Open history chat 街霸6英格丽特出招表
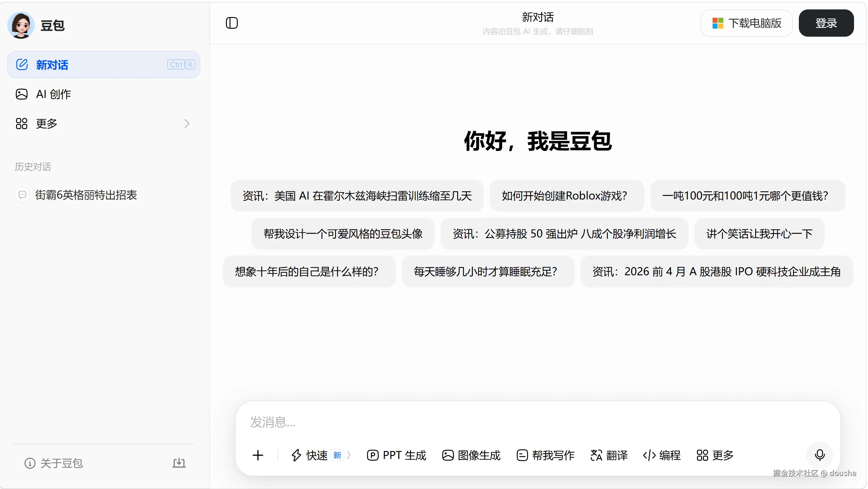Image resolution: width=868 pixels, height=489 pixels. (86, 195)
